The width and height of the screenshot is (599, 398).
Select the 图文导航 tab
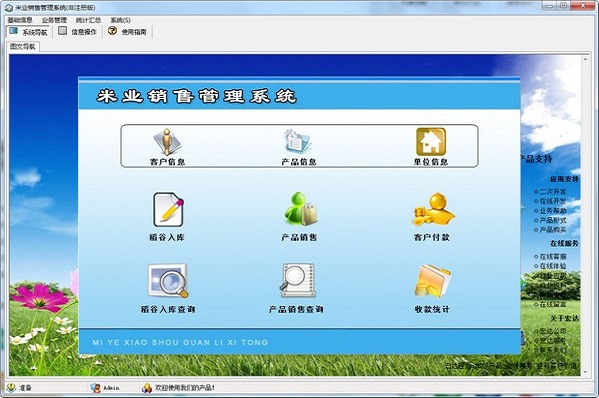click(x=23, y=47)
